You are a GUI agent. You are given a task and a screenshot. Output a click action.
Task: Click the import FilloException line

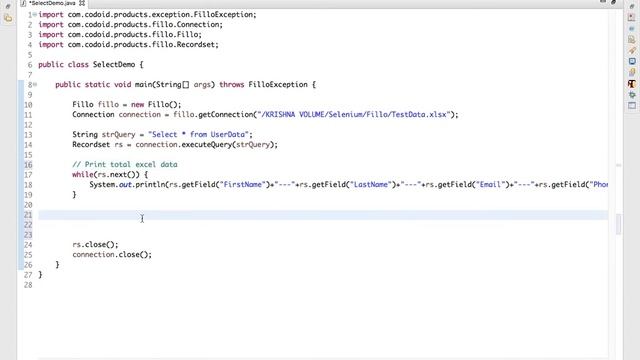click(147, 15)
